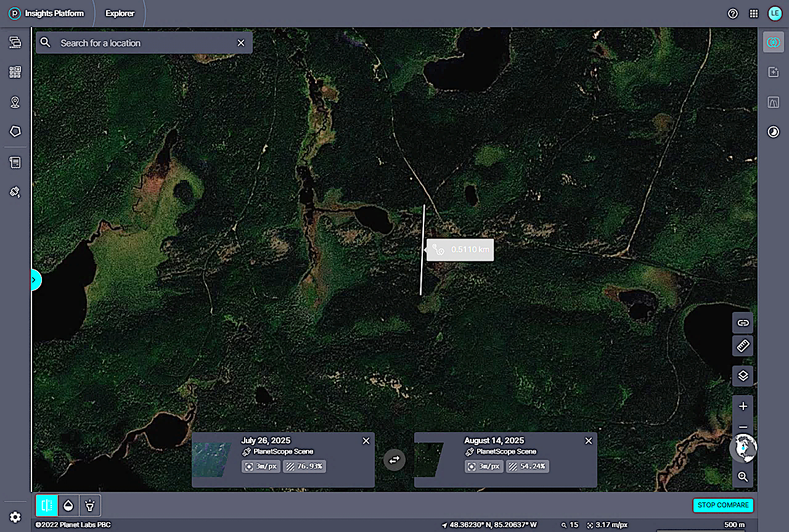Open the apps grid launcher
The height and width of the screenshot is (532, 789).
753,14
